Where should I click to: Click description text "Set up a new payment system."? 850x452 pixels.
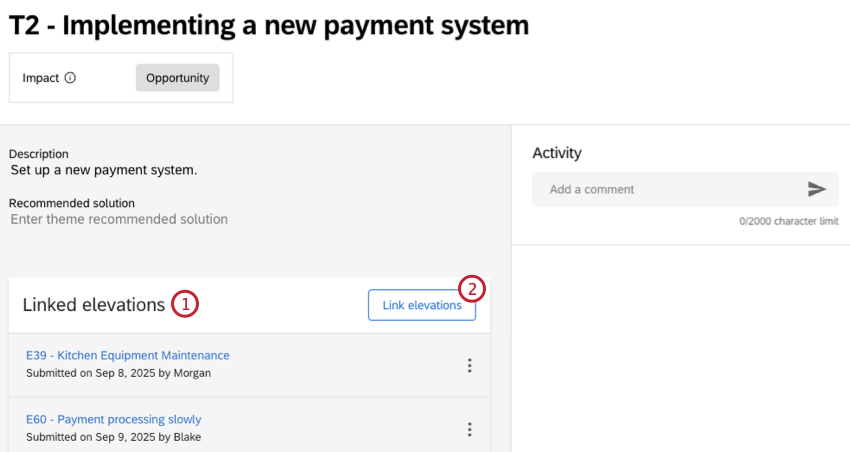pyautogui.click(x=104, y=170)
